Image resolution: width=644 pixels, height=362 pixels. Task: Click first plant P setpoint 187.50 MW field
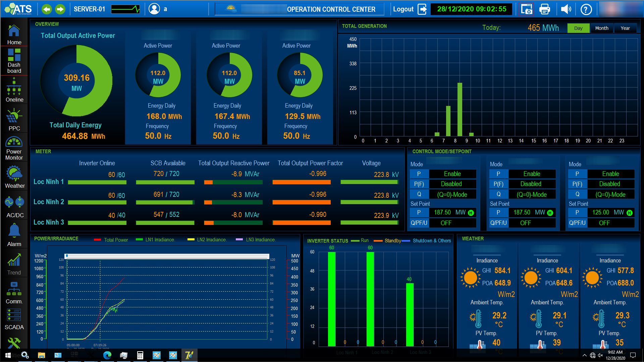tap(443, 213)
